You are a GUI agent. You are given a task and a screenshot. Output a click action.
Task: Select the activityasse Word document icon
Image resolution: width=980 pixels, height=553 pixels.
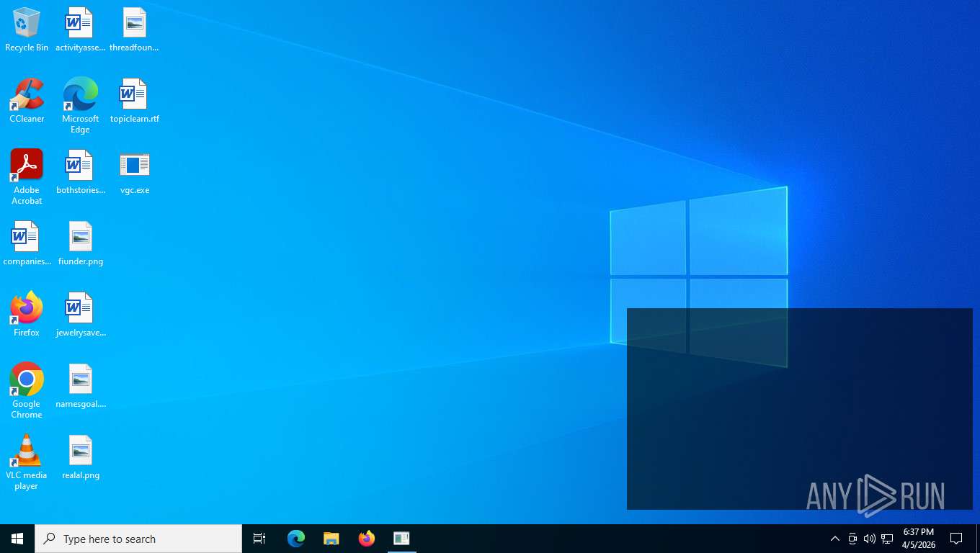click(80, 30)
